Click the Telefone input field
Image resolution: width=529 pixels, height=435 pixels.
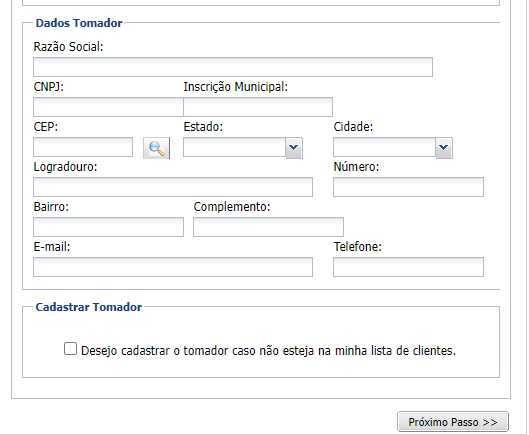(x=408, y=267)
